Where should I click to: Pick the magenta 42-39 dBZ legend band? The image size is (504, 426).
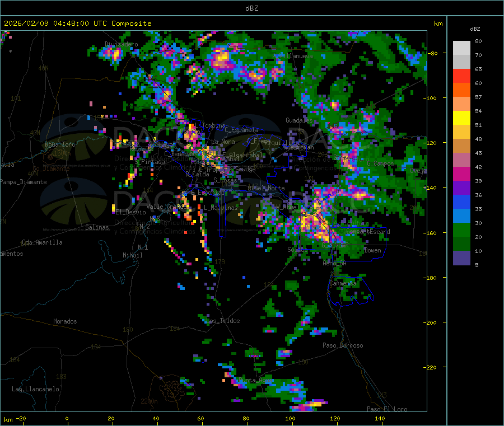461,174
